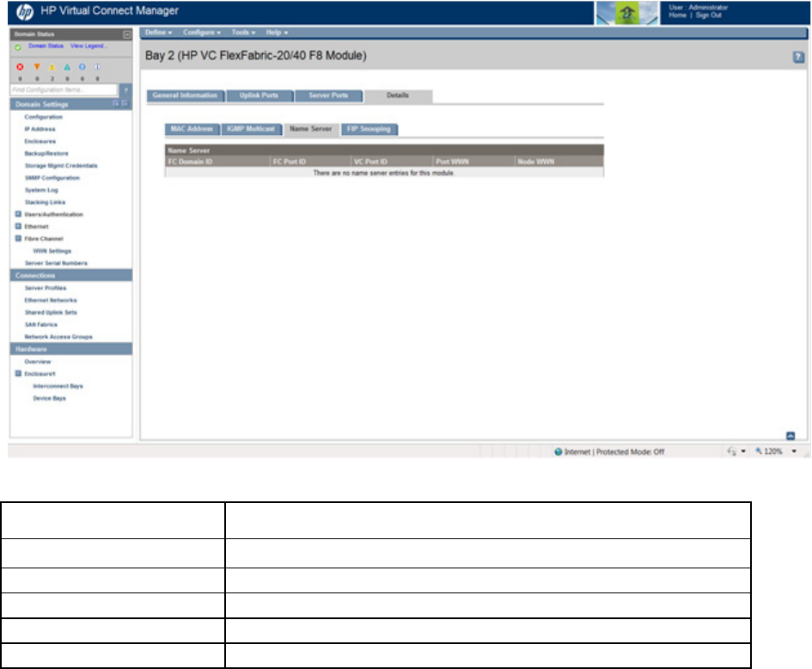Viewport: 812px width, 669px height.
Task: Open the Shared Uplink Sets item
Action: click(x=51, y=312)
